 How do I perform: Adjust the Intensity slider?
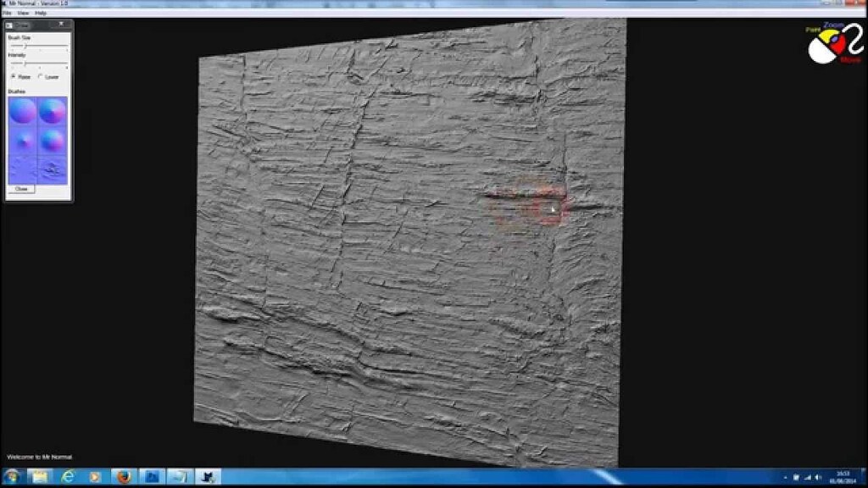(x=25, y=65)
